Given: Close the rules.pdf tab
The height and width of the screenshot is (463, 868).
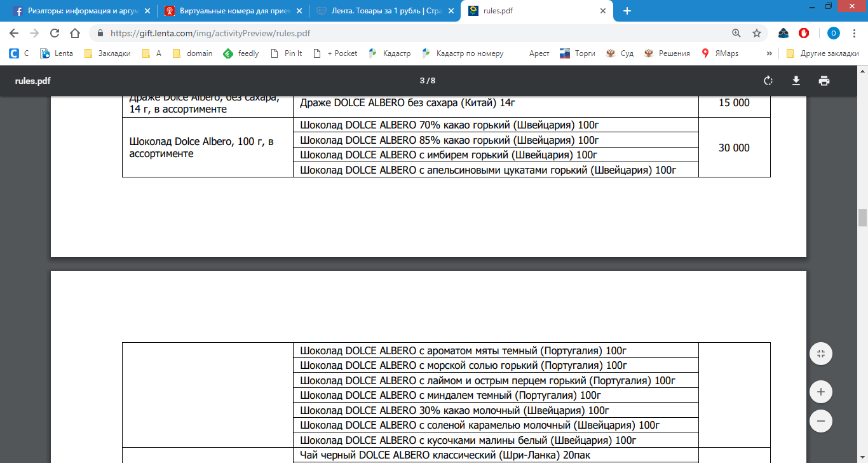Looking at the screenshot, I should click(x=604, y=11).
